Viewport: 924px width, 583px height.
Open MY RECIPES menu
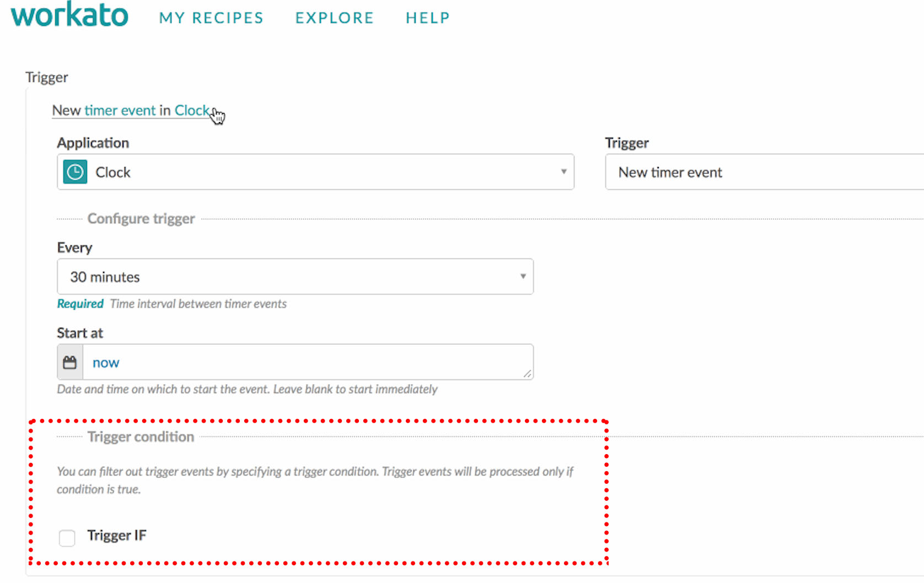point(211,18)
